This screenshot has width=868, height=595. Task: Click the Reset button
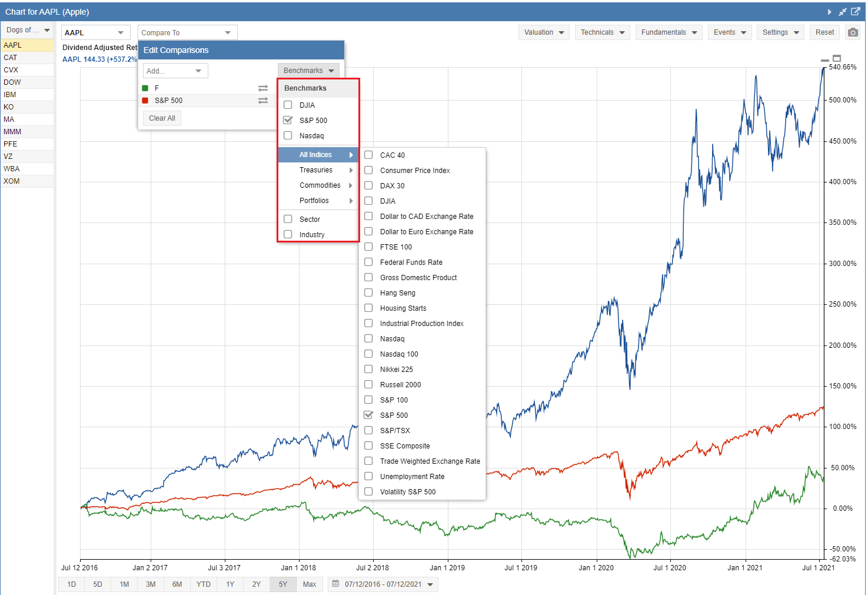[824, 32]
